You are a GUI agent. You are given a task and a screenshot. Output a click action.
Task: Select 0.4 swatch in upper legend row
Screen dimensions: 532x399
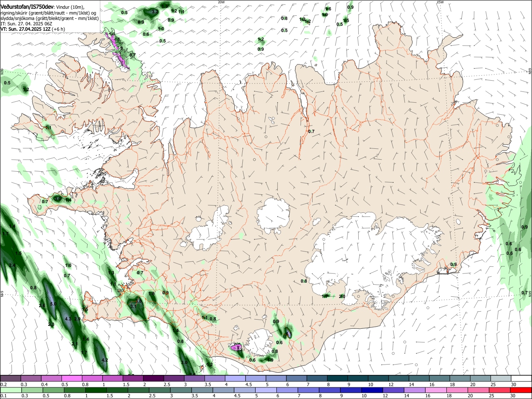tap(51, 379)
